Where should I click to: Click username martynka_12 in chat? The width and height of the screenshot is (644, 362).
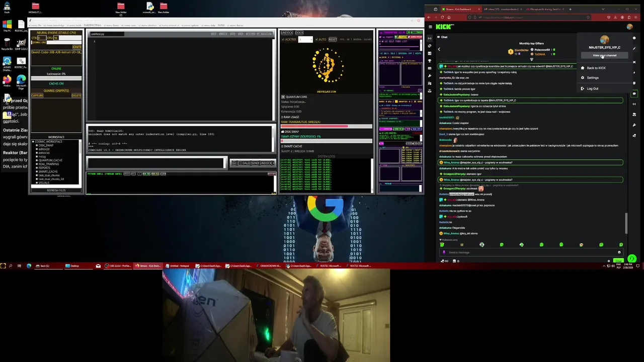pyautogui.click(x=447, y=78)
